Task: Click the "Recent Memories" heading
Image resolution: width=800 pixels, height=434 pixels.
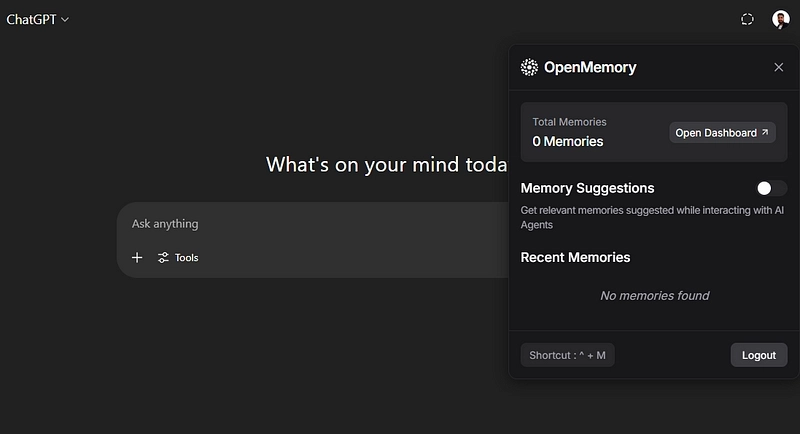Action: pyautogui.click(x=575, y=257)
